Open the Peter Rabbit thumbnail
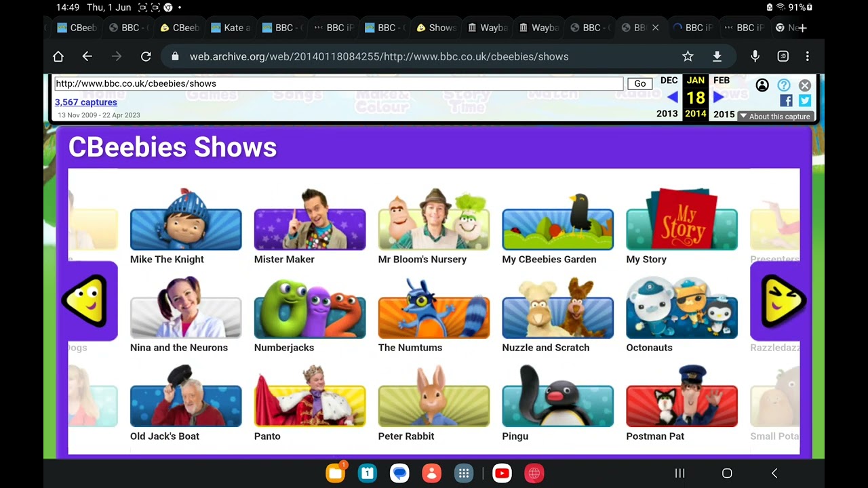 [x=434, y=396]
